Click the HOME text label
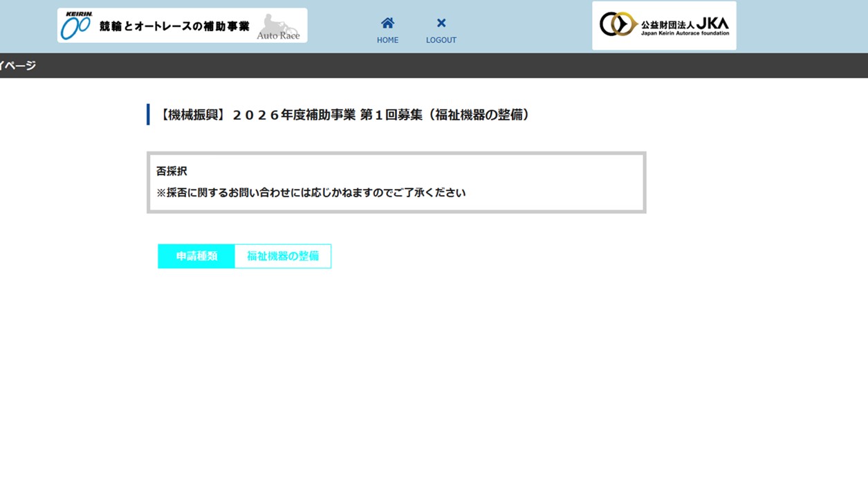Screen dimensions: 868x498 (387, 40)
